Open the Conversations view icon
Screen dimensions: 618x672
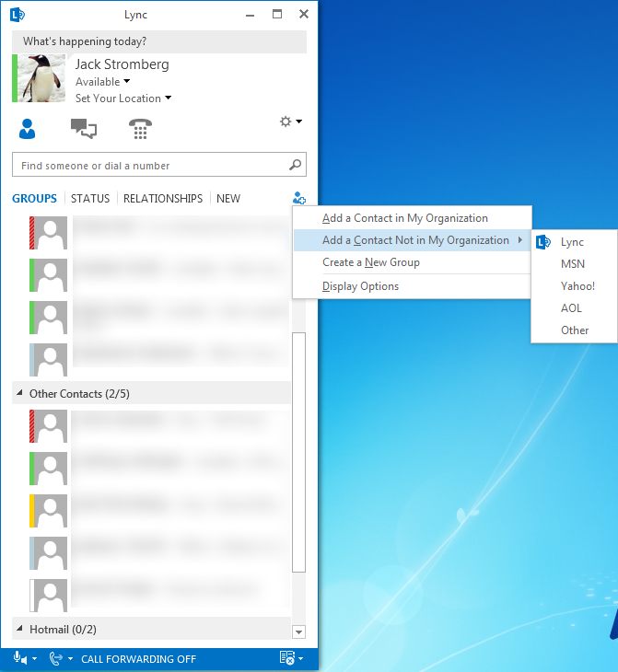84,128
